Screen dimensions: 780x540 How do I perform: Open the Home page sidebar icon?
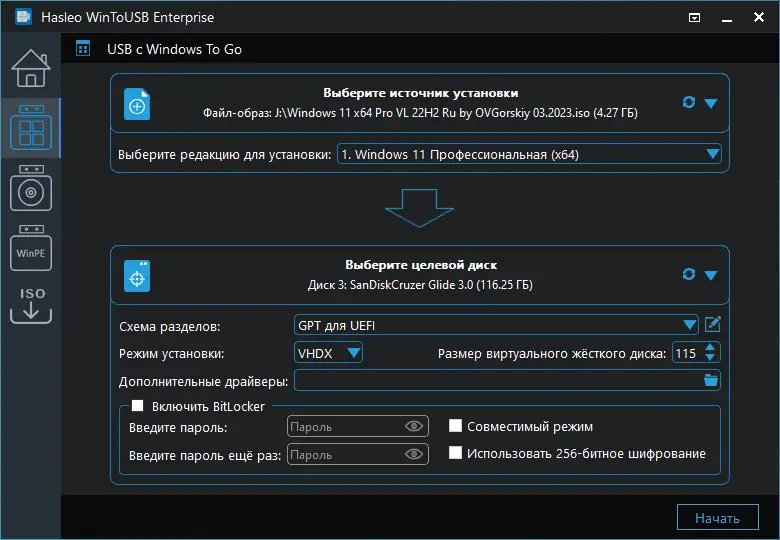(31, 68)
